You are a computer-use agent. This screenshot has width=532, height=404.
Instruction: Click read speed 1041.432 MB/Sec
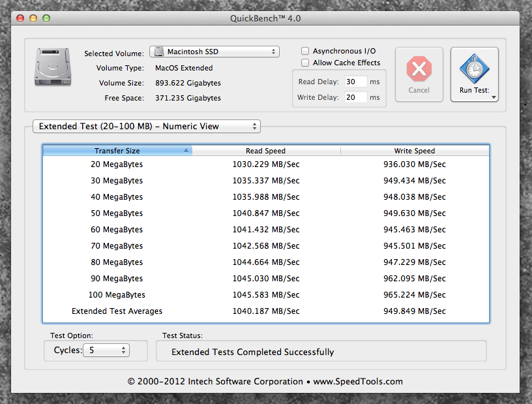tap(266, 230)
